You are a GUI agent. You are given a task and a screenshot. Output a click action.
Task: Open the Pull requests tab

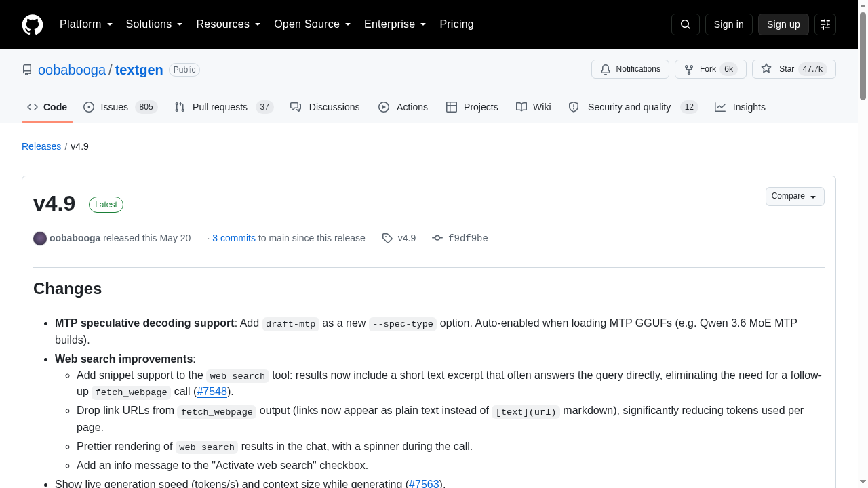(224, 107)
